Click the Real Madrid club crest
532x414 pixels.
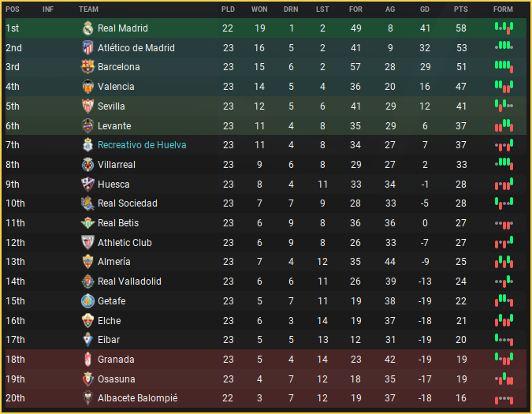(x=87, y=28)
